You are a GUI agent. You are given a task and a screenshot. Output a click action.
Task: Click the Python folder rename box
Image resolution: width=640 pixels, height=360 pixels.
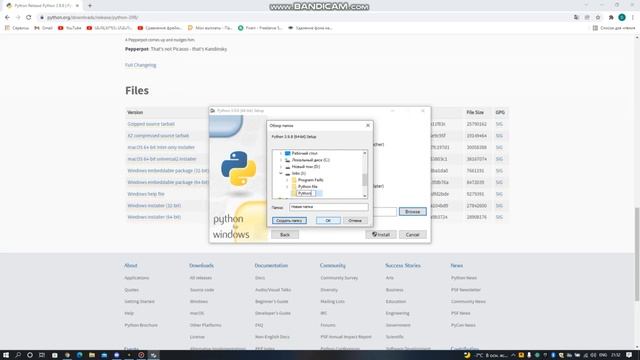point(306,193)
